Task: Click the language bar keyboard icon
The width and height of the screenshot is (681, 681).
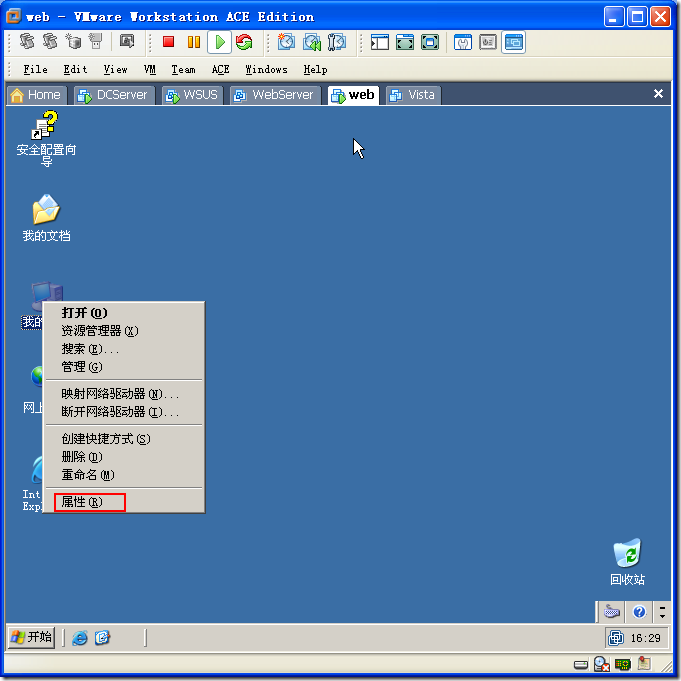Action: [612, 612]
